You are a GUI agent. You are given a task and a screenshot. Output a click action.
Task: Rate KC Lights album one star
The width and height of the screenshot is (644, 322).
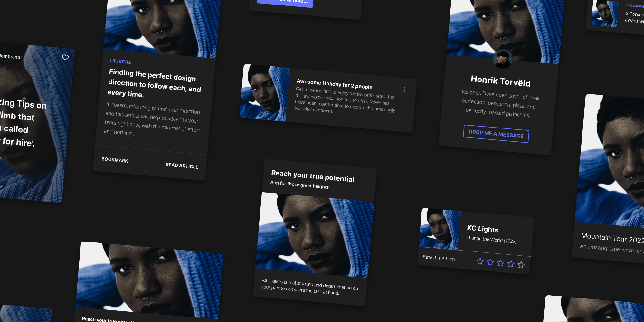click(x=480, y=261)
